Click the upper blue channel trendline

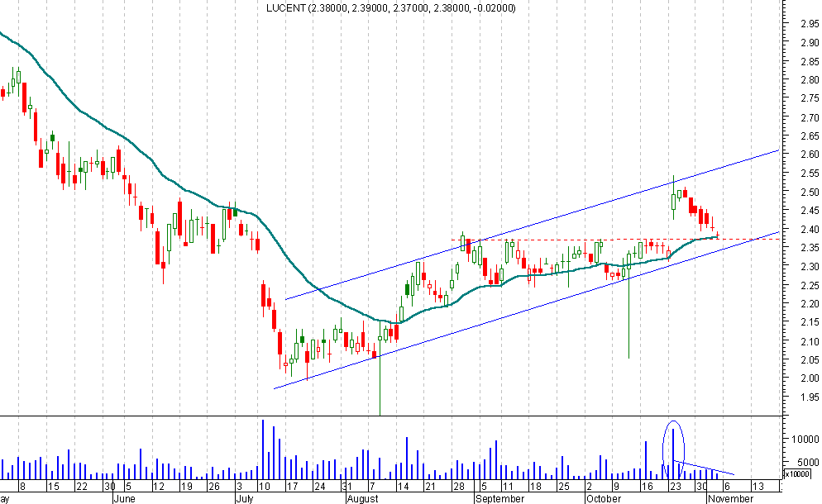click(532, 224)
